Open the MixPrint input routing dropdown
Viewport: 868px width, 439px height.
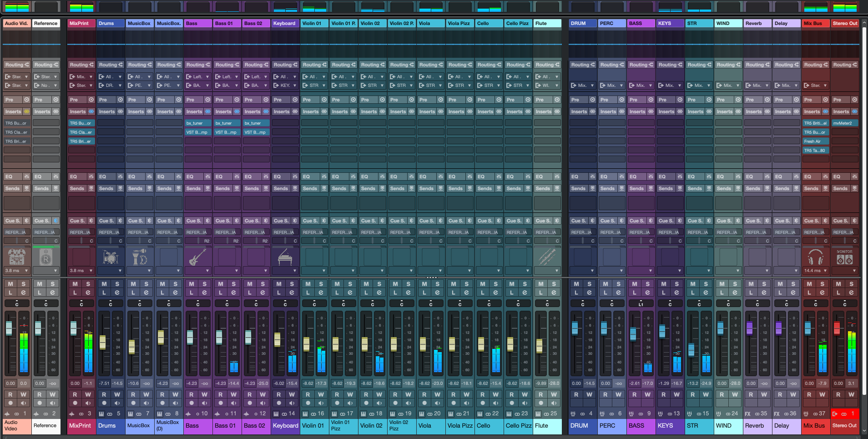[x=81, y=77]
